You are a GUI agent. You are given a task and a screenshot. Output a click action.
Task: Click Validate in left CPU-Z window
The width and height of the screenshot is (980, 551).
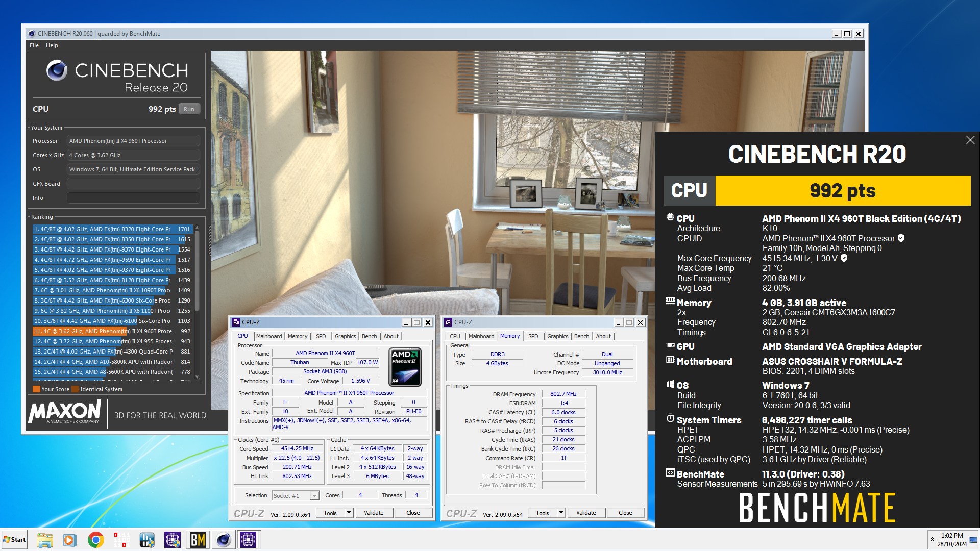[x=374, y=513]
